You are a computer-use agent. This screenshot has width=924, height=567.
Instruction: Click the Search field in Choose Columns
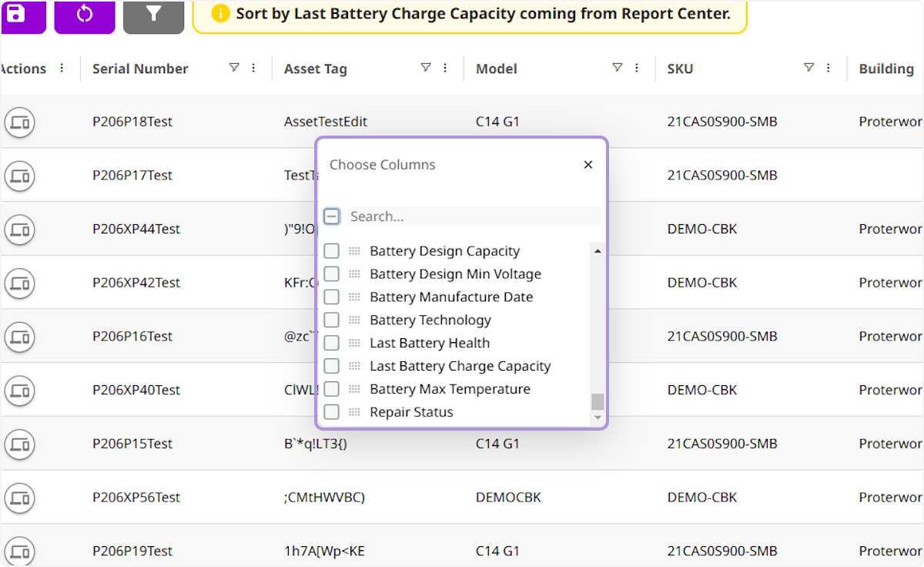tap(473, 216)
